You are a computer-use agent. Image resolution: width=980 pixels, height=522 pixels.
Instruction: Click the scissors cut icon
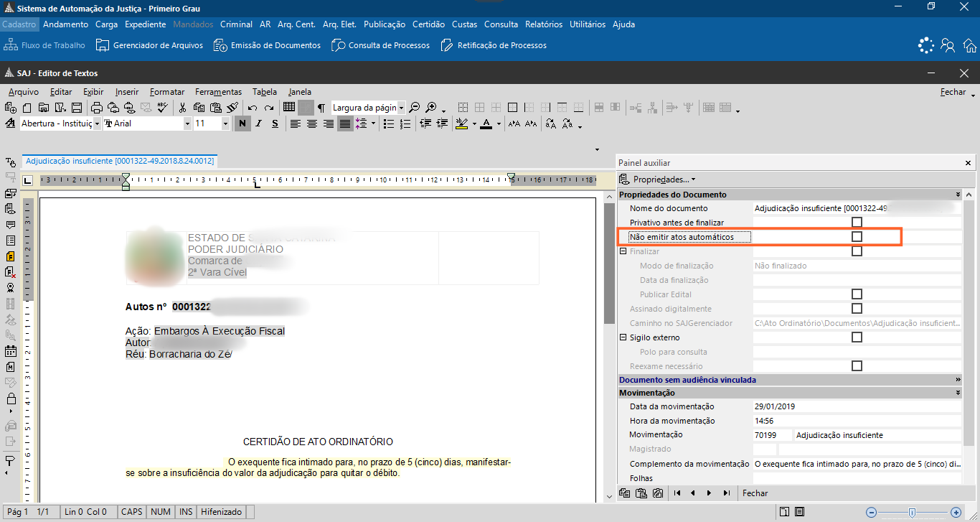182,108
